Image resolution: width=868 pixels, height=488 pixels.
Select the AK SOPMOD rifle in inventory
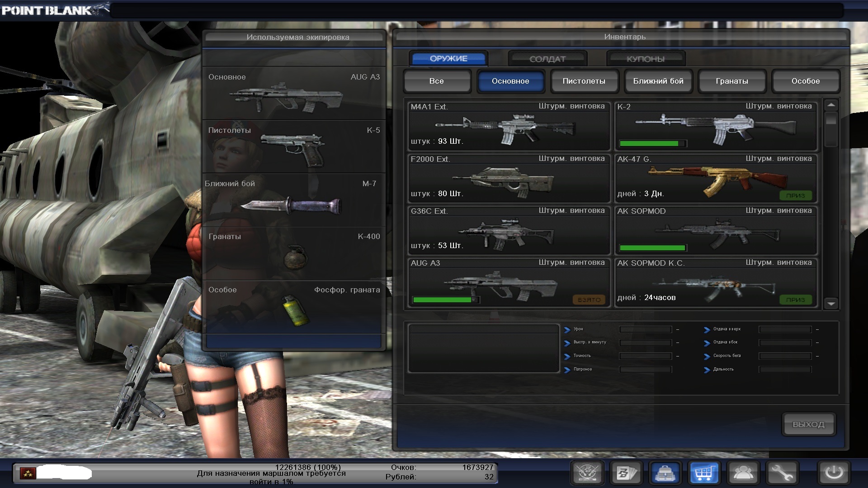[716, 230]
